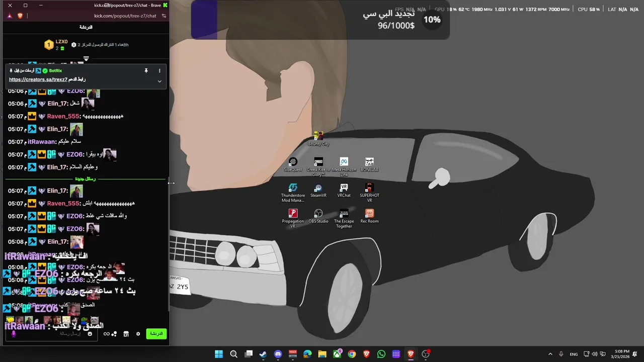Viewport: 644px width, 362px height.
Task: Open the SideQuest desktop icon
Action: tap(293, 164)
